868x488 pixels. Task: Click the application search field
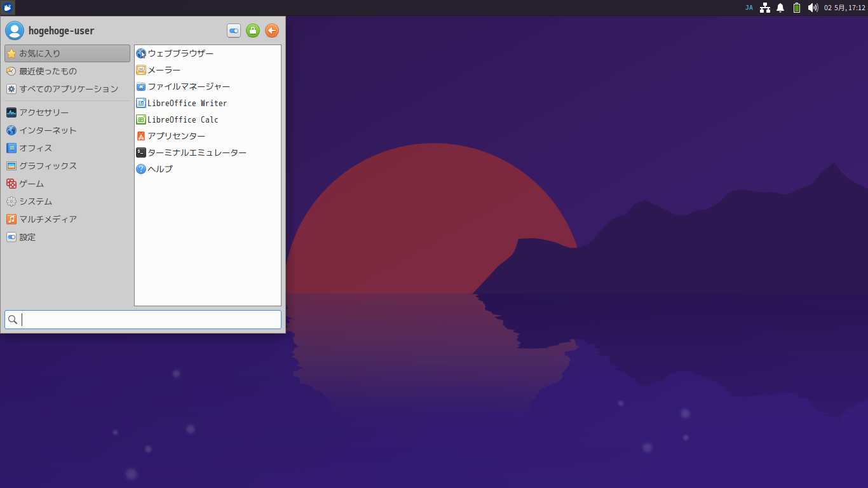point(143,320)
